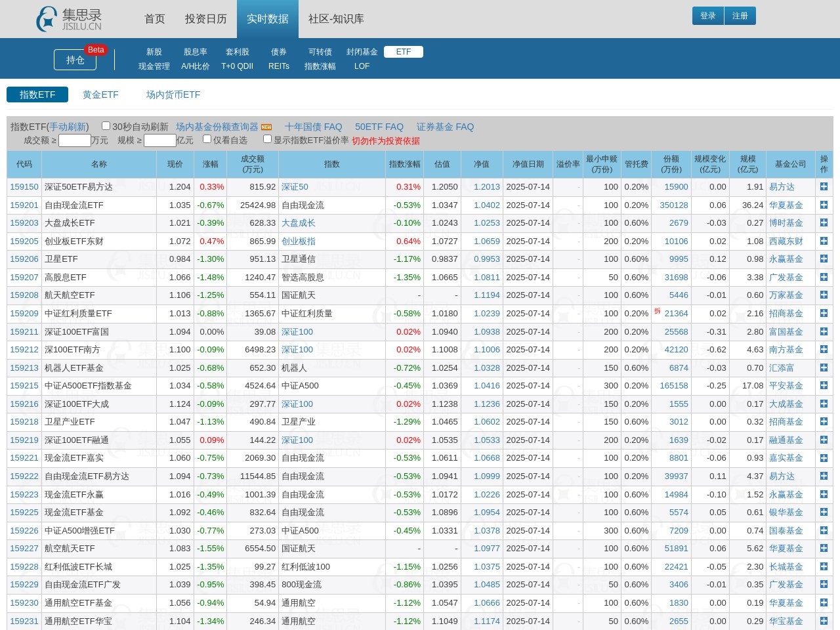Add 159203 大盘成长ETF with plus icon
This screenshot has height=630, width=840.
point(824,223)
